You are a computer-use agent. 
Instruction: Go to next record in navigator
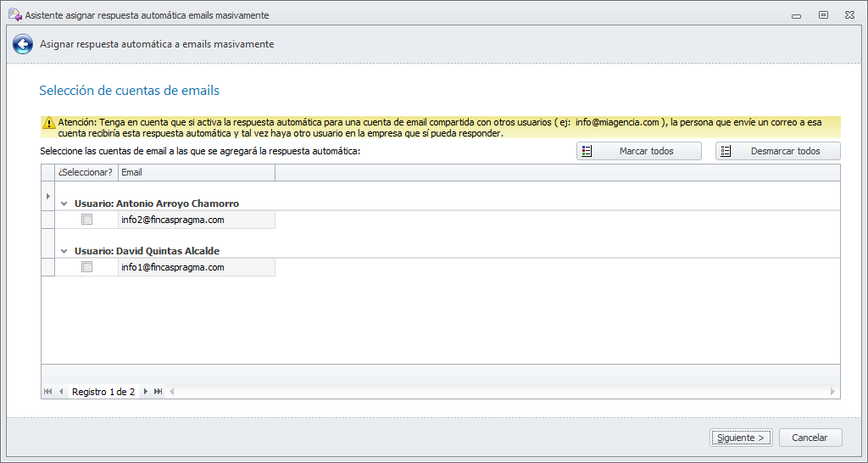[146, 392]
